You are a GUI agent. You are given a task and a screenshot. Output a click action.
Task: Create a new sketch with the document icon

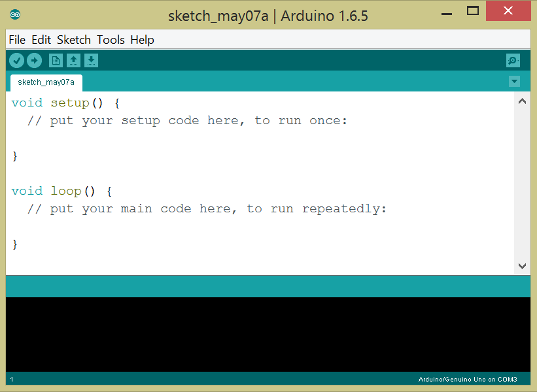(56, 61)
